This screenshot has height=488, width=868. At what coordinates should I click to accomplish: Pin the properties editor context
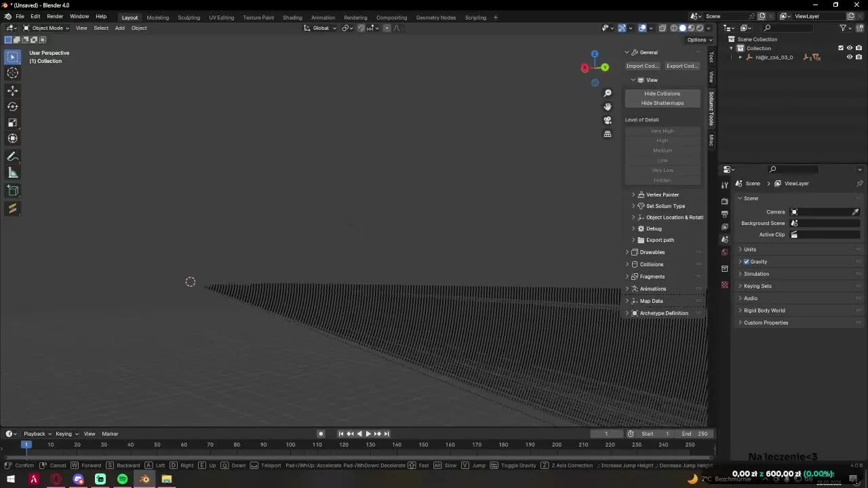pos(859,184)
